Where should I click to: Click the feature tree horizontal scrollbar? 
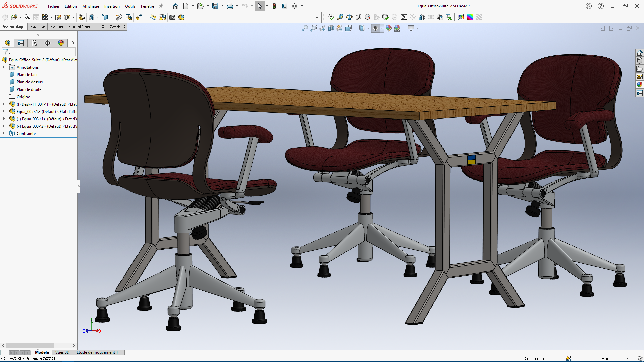click(30, 345)
